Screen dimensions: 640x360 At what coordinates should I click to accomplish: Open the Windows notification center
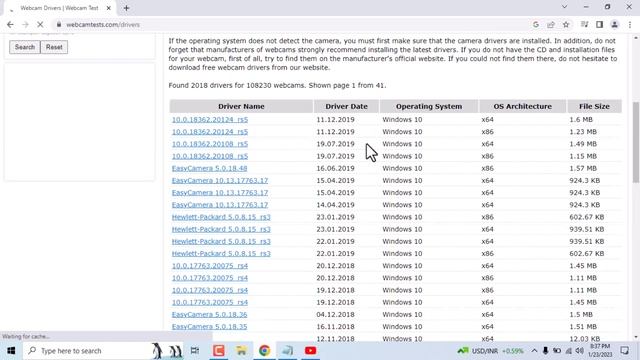[624, 351]
